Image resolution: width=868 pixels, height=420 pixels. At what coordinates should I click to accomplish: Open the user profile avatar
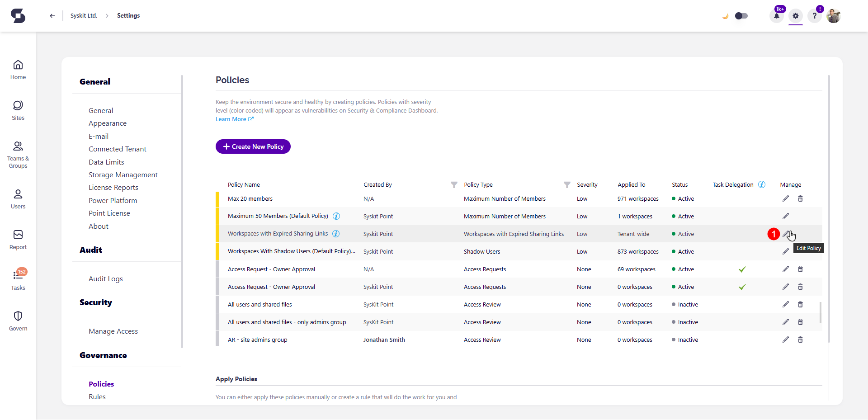point(834,15)
